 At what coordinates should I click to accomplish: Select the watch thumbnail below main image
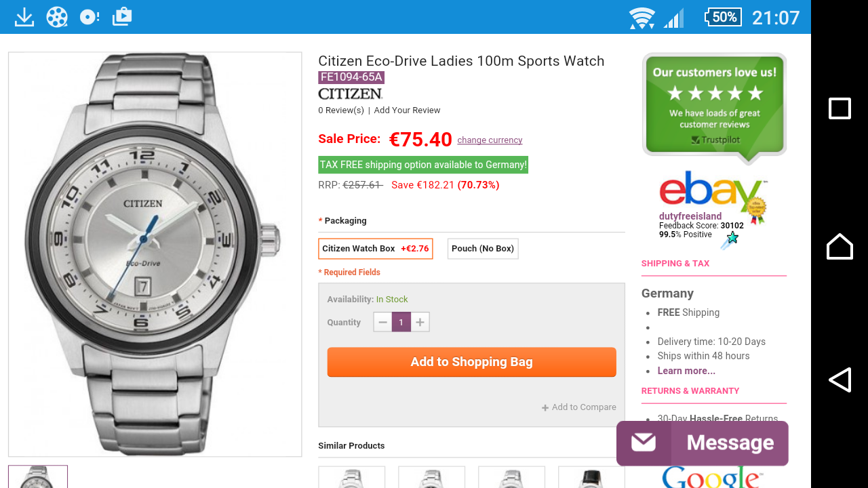pos(38,476)
